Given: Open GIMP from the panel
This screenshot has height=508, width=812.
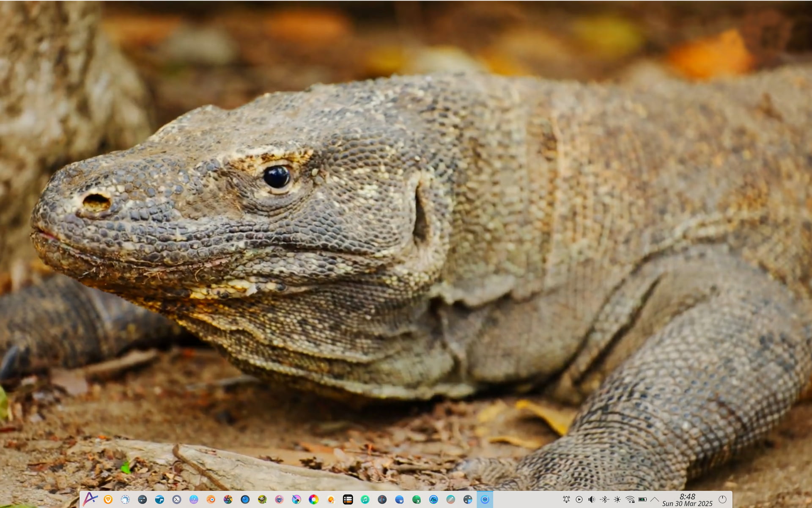Looking at the screenshot, I should click(x=262, y=500).
